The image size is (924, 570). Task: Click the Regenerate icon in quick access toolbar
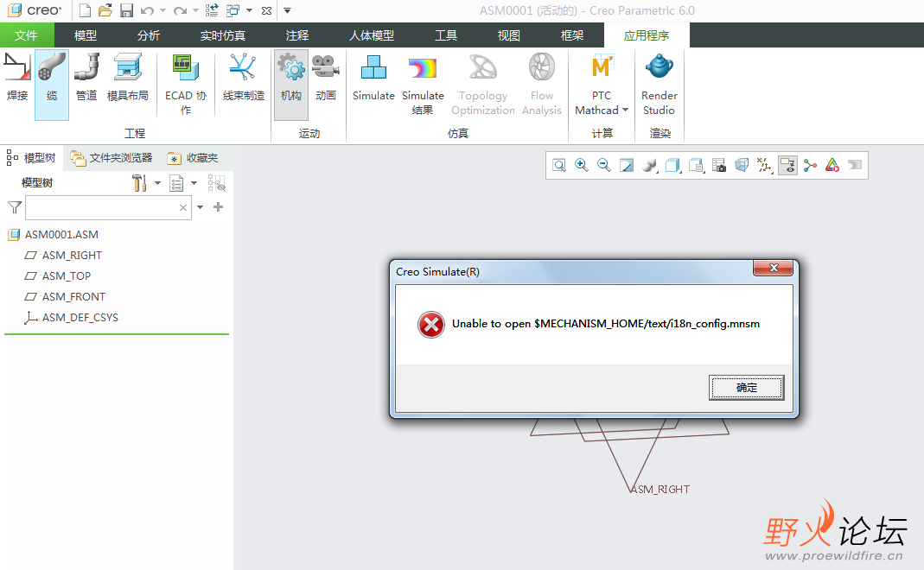(x=212, y=10)
